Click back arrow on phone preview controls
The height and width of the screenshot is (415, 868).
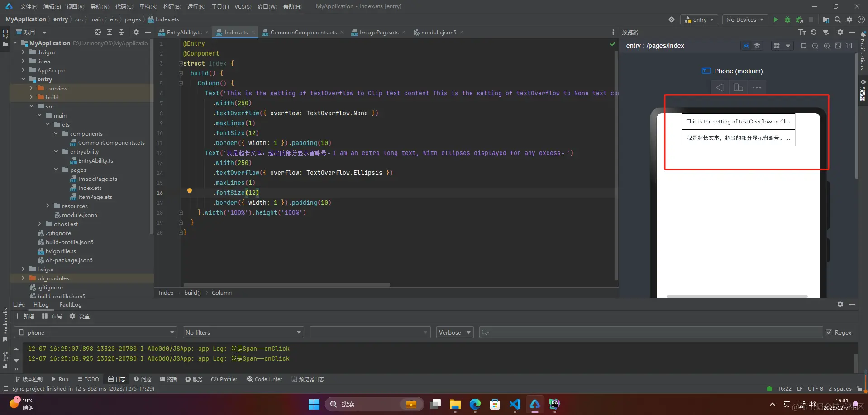tap(720, 87)
